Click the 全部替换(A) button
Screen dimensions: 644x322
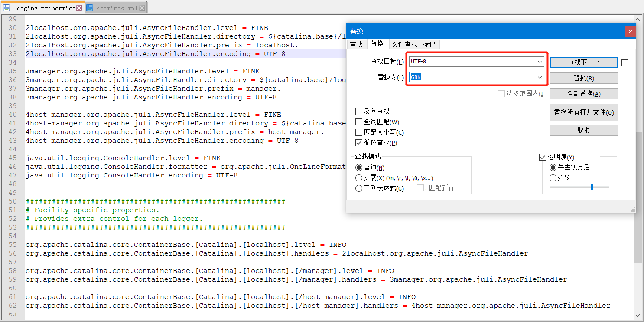click(x=584, y=94)
